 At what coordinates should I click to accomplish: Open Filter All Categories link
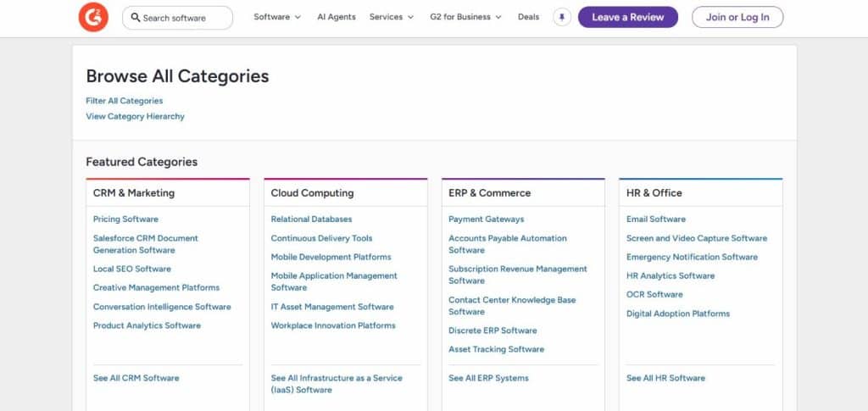point(125,101)
